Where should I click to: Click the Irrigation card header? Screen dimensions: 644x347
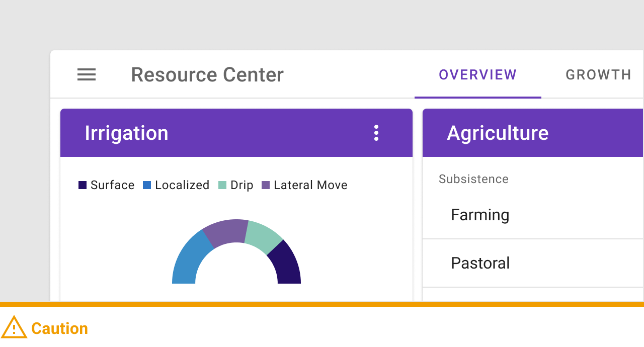point(236,133)
